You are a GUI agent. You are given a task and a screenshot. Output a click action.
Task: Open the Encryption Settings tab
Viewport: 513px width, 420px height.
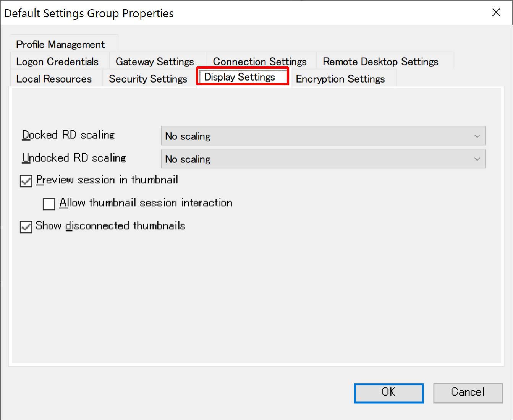pyautogui.click(x=344, y=78)
